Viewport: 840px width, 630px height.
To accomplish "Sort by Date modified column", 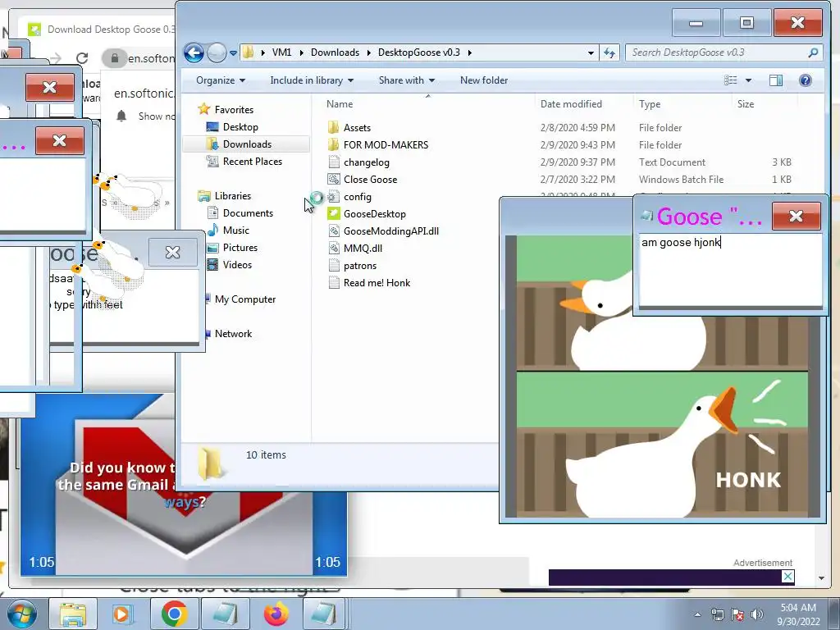I will [x=571, y=104].
